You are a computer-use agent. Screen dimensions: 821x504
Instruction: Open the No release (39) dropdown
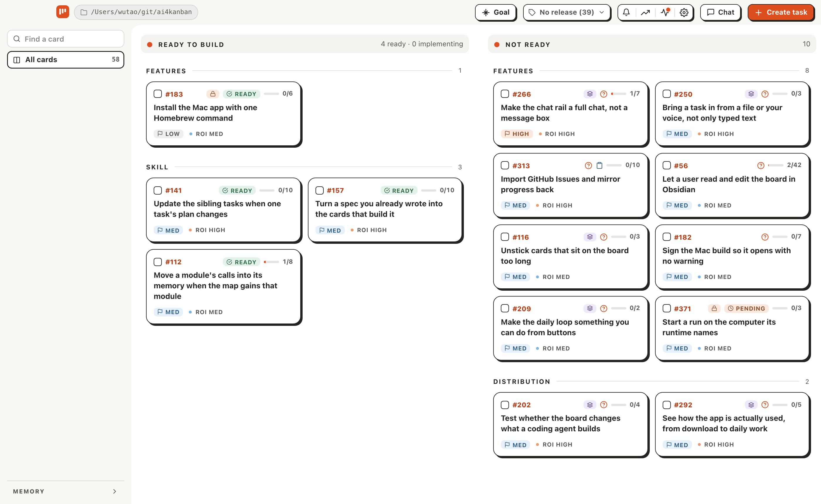click(x=566, y=12)
